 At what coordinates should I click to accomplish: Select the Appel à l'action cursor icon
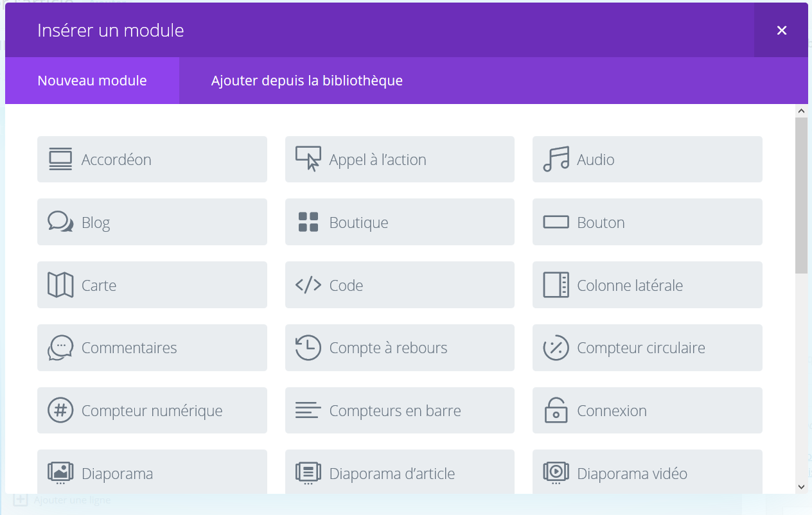(308, 159)
